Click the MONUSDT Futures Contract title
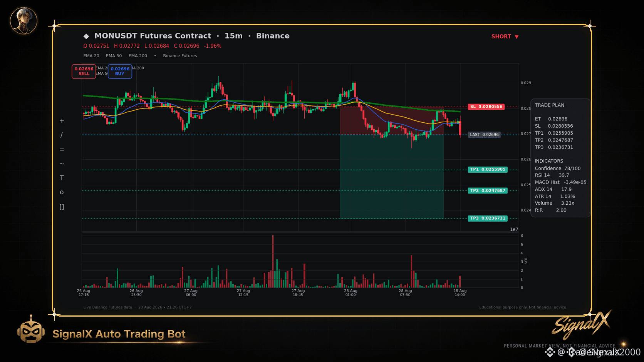This screenshot has height=362, width=644. (153, 36)
